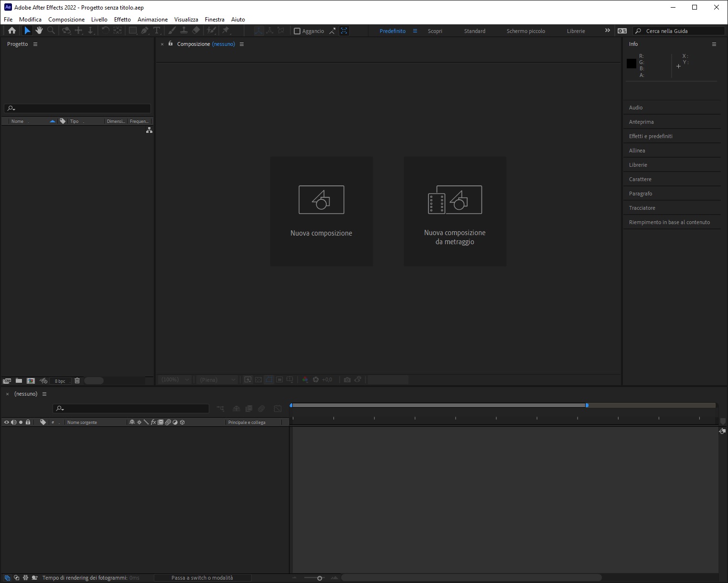The height and width of the screenshot is (583, 728).
Task: Open workspace sync settings icon beside search
Action: coord(622,31)
